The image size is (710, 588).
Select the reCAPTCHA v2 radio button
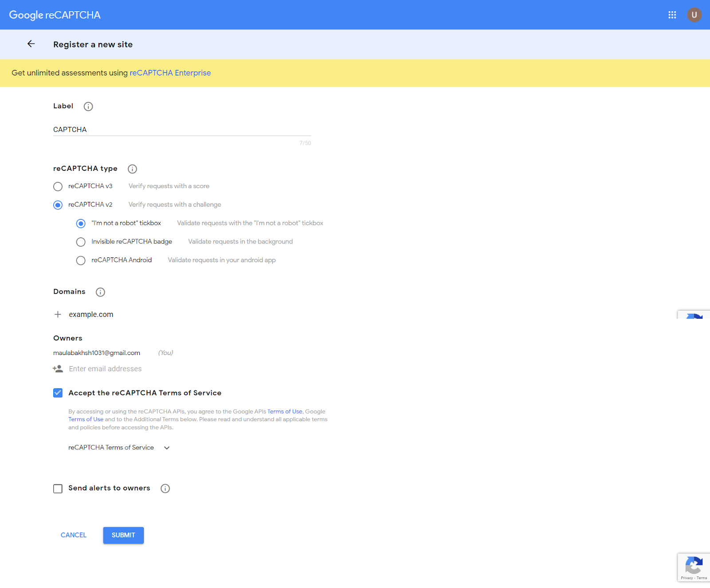pyautogui.click(x=58, y=205)
